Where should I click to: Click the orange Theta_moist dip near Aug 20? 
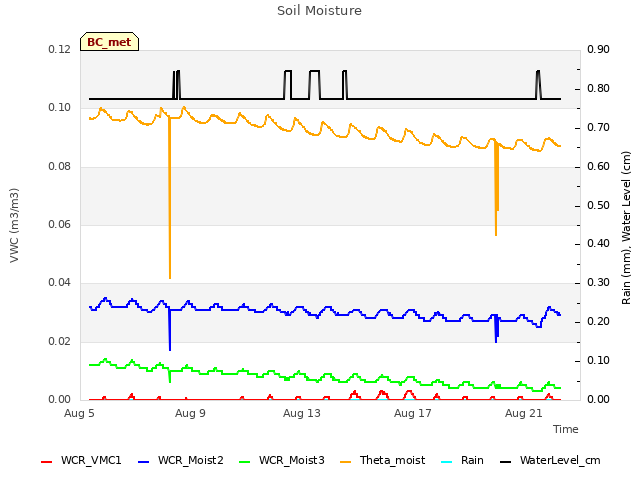click(x=496, y=188)
